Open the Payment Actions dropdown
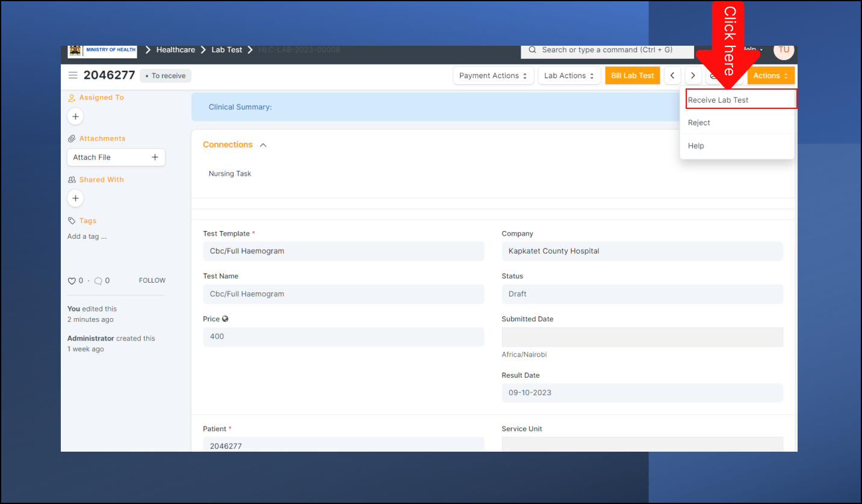The image size is (862, 504). tap(494, 76)
